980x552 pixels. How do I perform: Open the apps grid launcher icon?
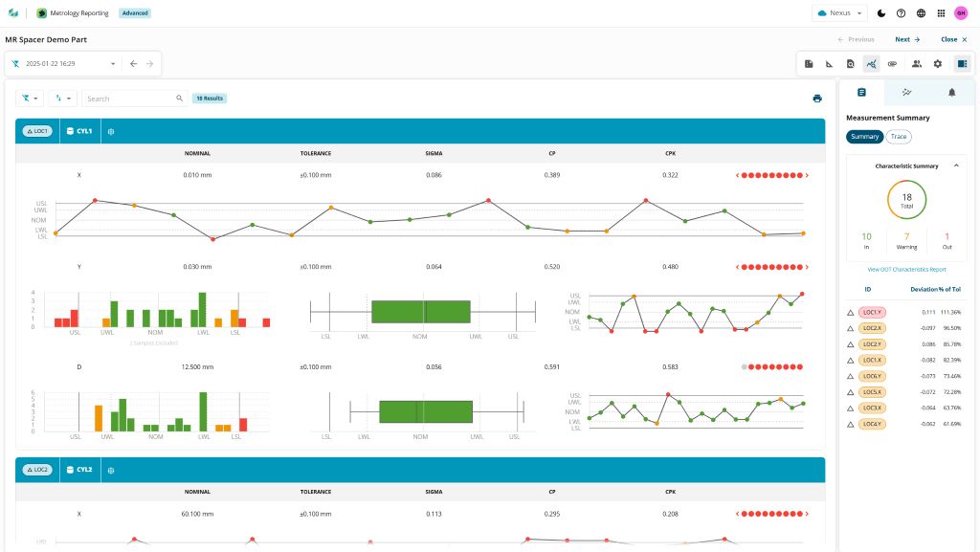tap(941, 13)
